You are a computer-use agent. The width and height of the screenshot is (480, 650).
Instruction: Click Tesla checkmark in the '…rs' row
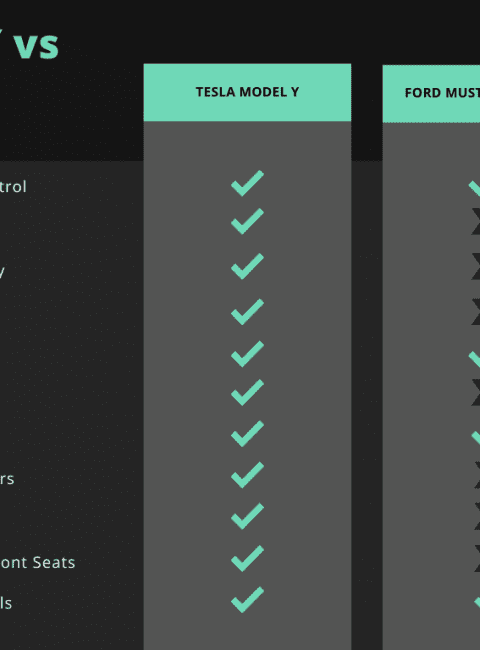point(247,475)
